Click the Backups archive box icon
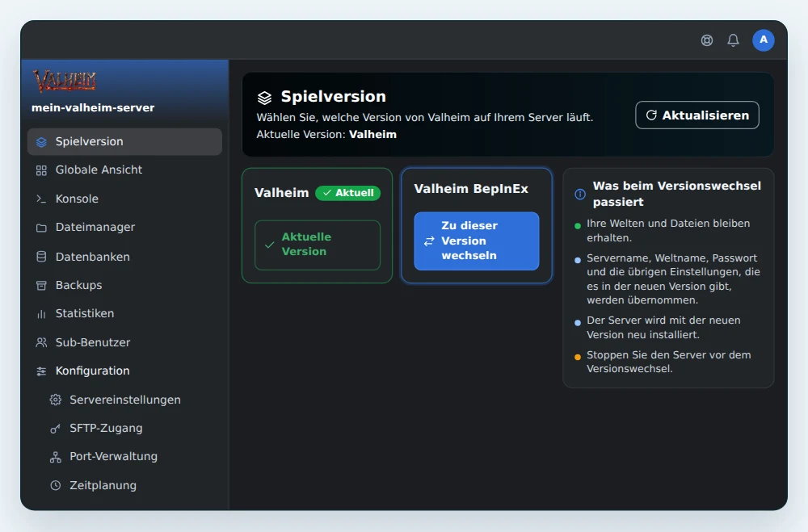This screenshot has width=808, height=532. (x=41, y=285)
